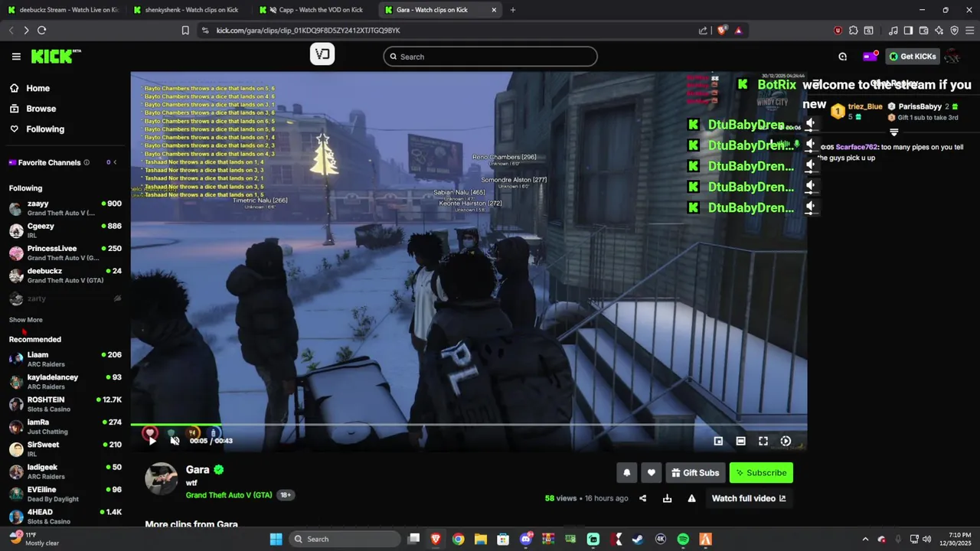Image resolution: width=980 pixels, height=551 pixels.
Task: Share this clip
Action: pos(642,498)
